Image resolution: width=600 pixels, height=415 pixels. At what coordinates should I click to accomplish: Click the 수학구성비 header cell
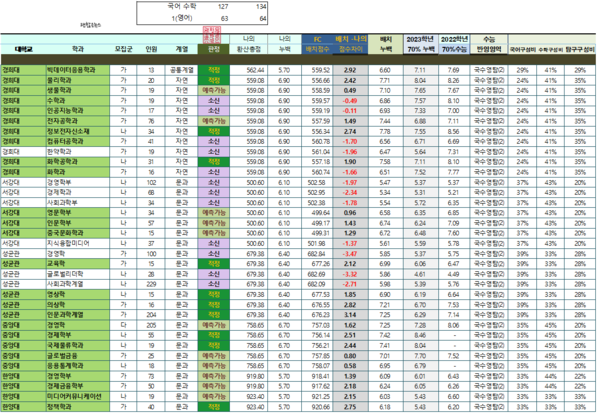click(550, 49)
